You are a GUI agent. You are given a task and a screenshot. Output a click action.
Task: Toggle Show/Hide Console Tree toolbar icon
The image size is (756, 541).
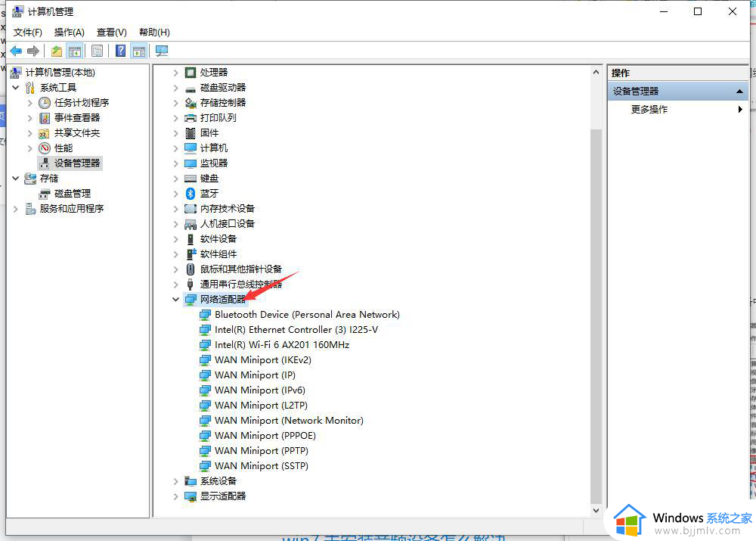(75, 51)
